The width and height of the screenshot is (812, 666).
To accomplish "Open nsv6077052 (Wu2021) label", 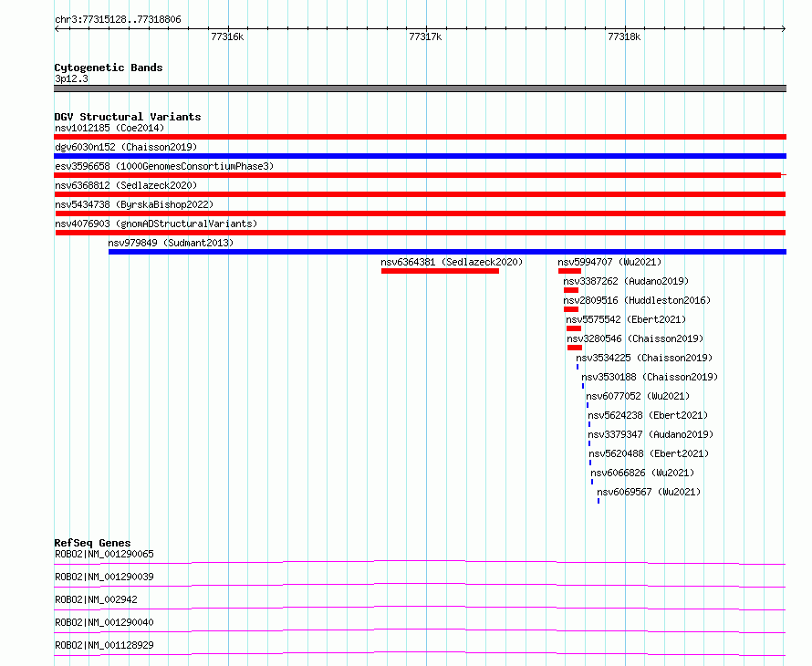I will (x=638, y=396).
